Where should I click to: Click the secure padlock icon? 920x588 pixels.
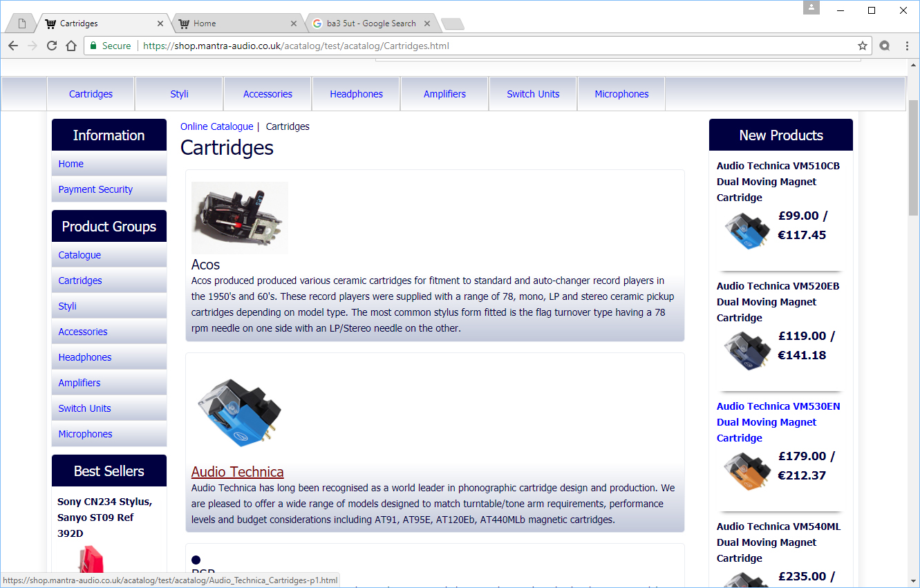pos(93,46)
